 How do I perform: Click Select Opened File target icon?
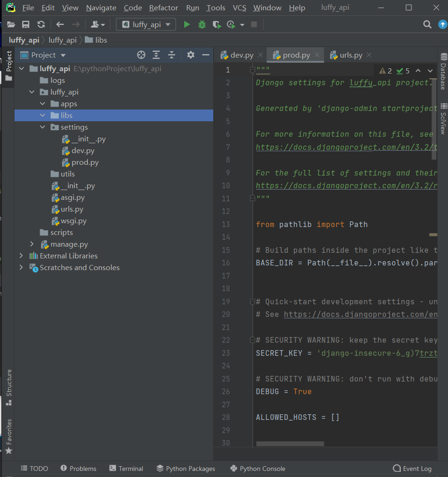click(141, 55)
